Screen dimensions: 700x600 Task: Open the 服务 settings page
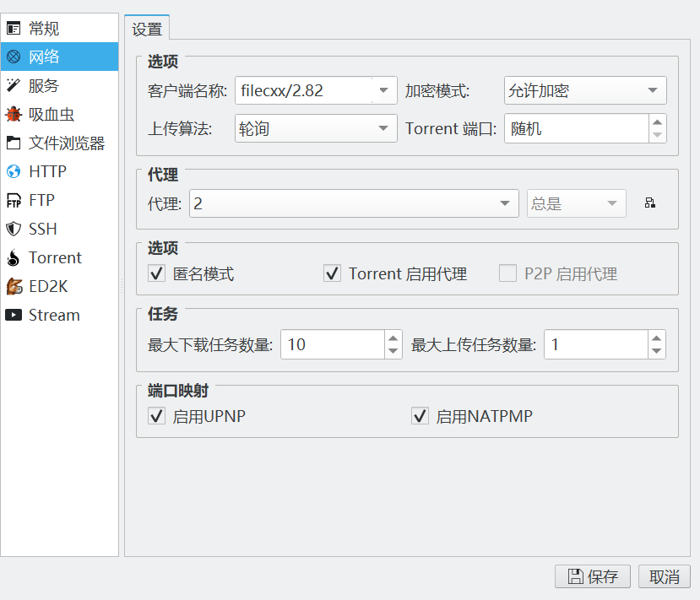coord(59,85)
